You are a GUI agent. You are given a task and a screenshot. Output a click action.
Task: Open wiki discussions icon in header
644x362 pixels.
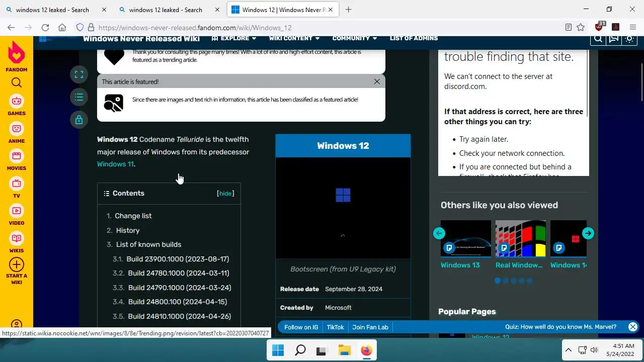[614, 39]
